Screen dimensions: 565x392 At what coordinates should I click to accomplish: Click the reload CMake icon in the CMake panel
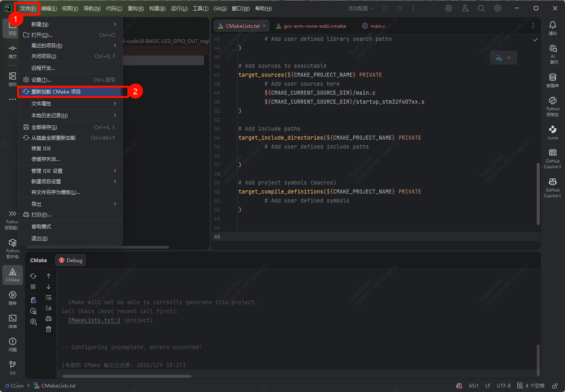pos(33,276)
